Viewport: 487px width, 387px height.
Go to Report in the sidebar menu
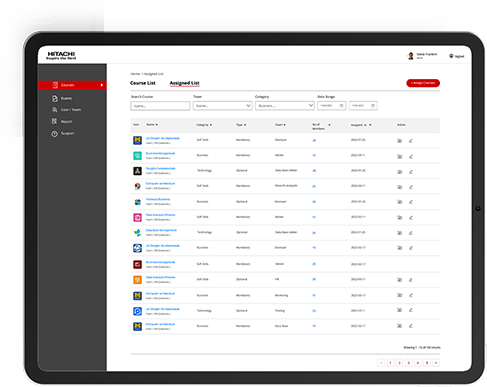click(67, 122)
